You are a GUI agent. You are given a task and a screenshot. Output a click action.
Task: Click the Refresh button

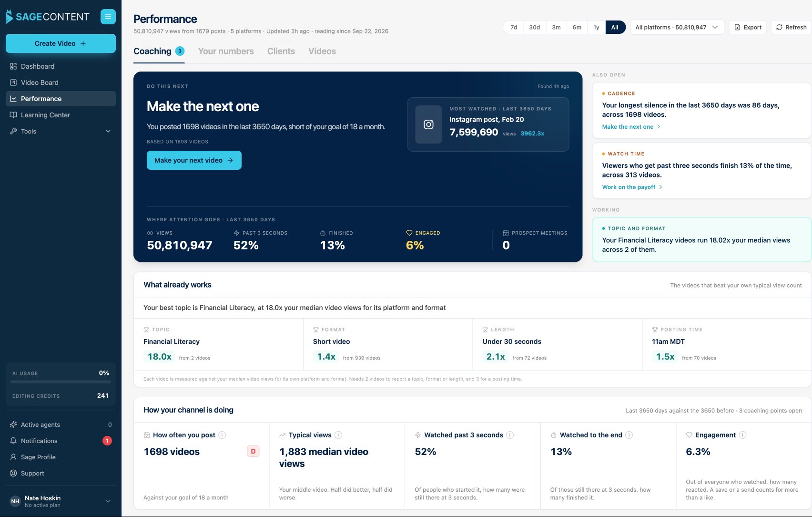point(791,27)
